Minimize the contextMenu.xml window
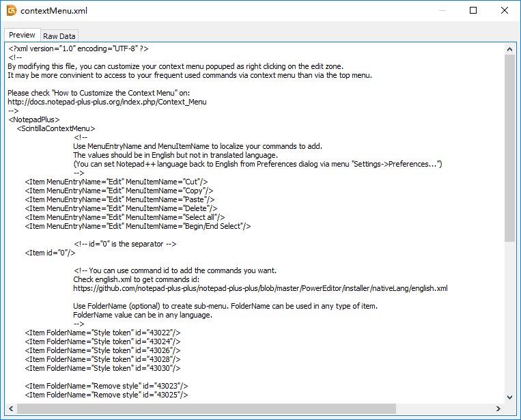Screen dimensions: 521x420 click(x=442, y=11)
